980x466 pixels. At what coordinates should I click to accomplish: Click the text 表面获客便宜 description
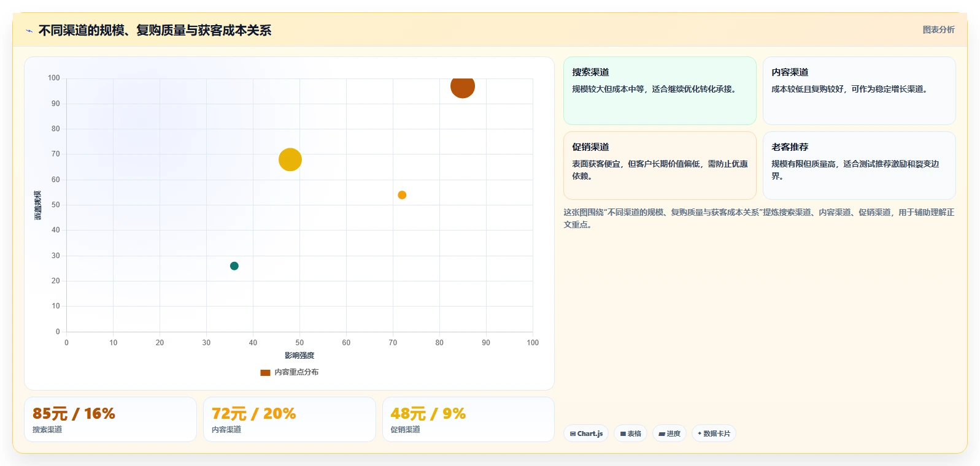coord(660,170)
